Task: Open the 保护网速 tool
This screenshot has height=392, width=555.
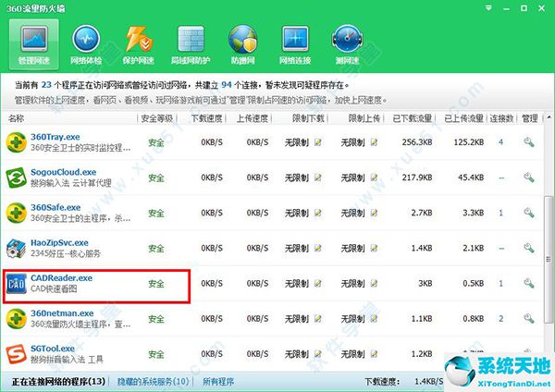Action: 139,44
